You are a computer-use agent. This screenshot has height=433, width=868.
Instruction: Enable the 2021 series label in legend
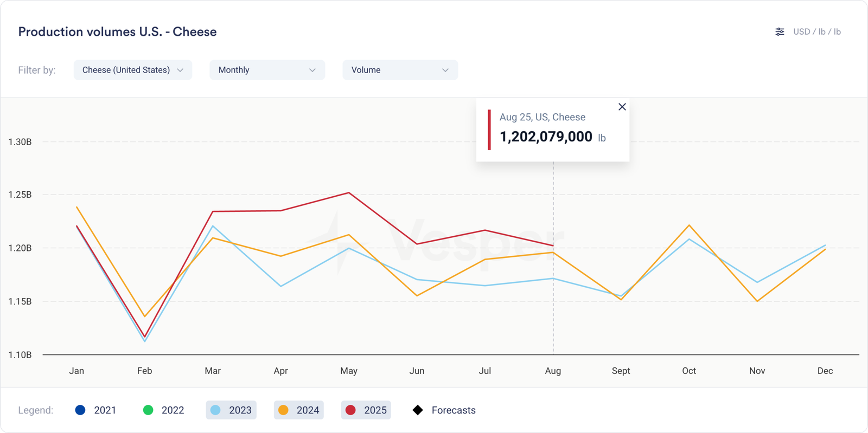[x=105, y=410]
